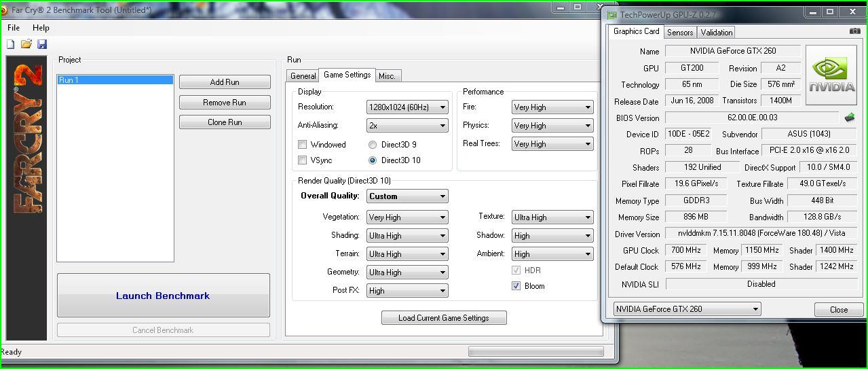Select the Direct3D 10 radio button
Image resolution: width=868 pixels, height=369 pixels.
click(x=373, y=160)
